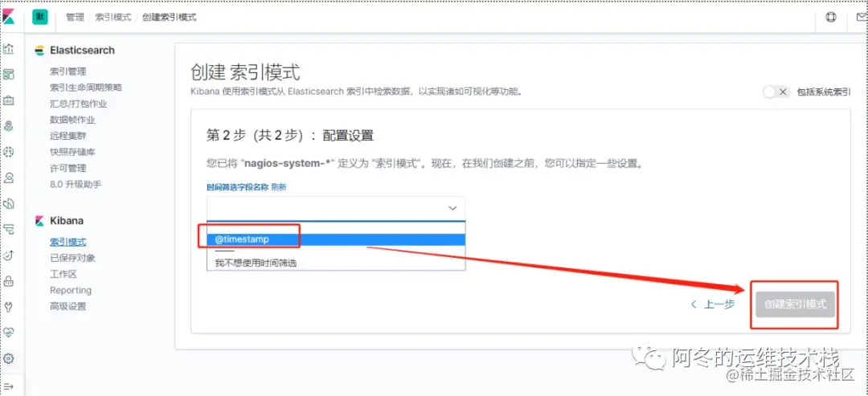The width and height of the screenshot is (868, 396).
Task: Open 索引生命周期策略 in sidebar
Action: (86, 88)
